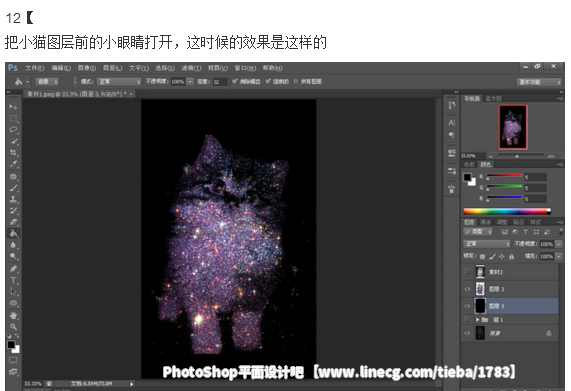Screen dimensions: 571x391
Task: Open layer opacity arrow
Action: (558, 244)
